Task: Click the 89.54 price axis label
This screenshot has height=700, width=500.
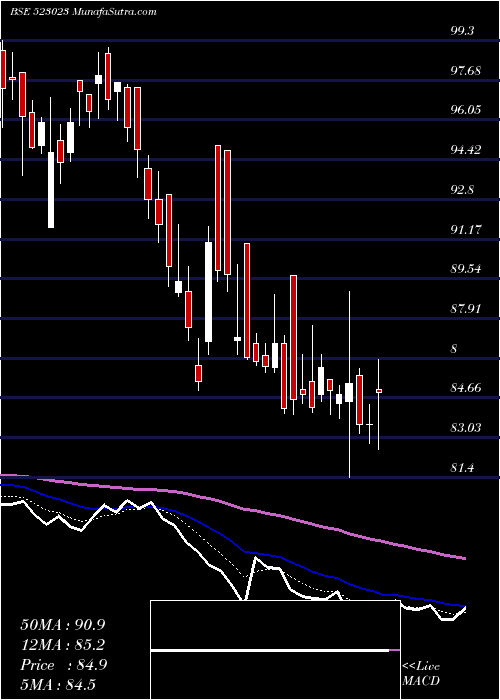Action: point(466,269)
